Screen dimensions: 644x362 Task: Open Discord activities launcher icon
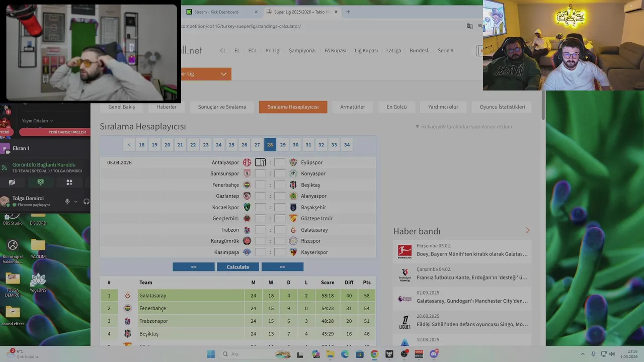(x=69, y=182)
